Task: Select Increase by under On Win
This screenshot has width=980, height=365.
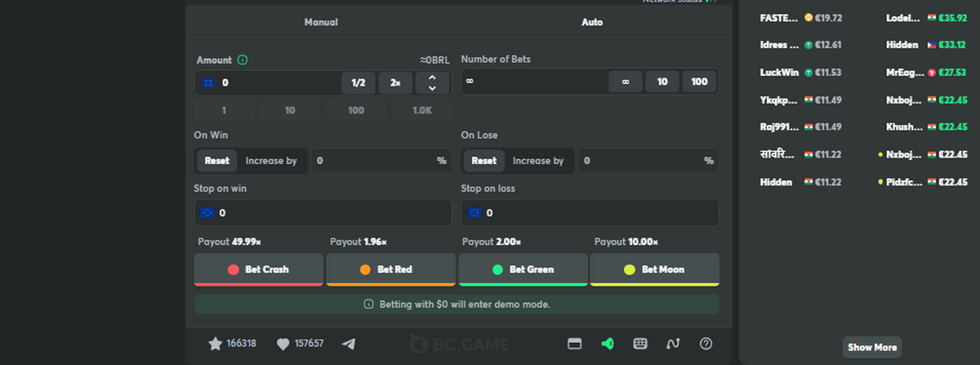Action: [271, 161]
